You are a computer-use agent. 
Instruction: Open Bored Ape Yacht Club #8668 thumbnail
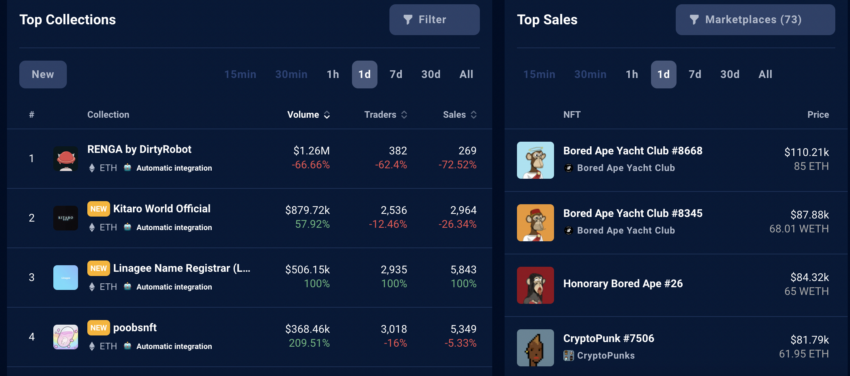536,160
